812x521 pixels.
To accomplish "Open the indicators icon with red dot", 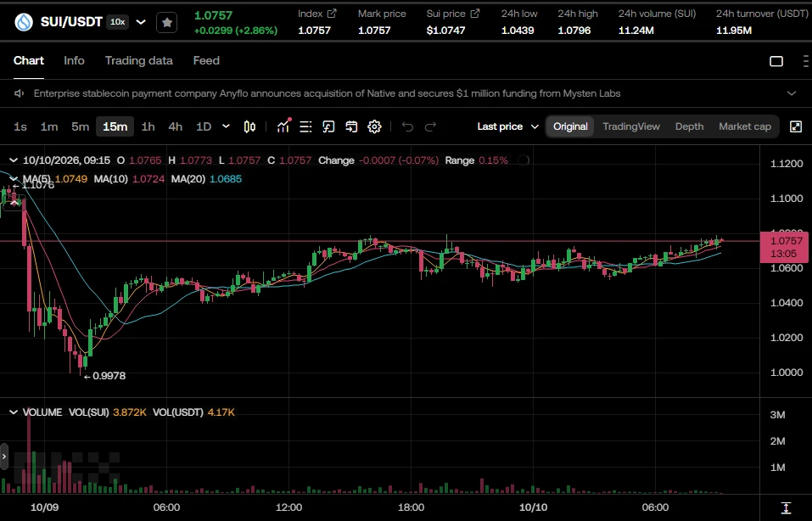I will 283,126.
